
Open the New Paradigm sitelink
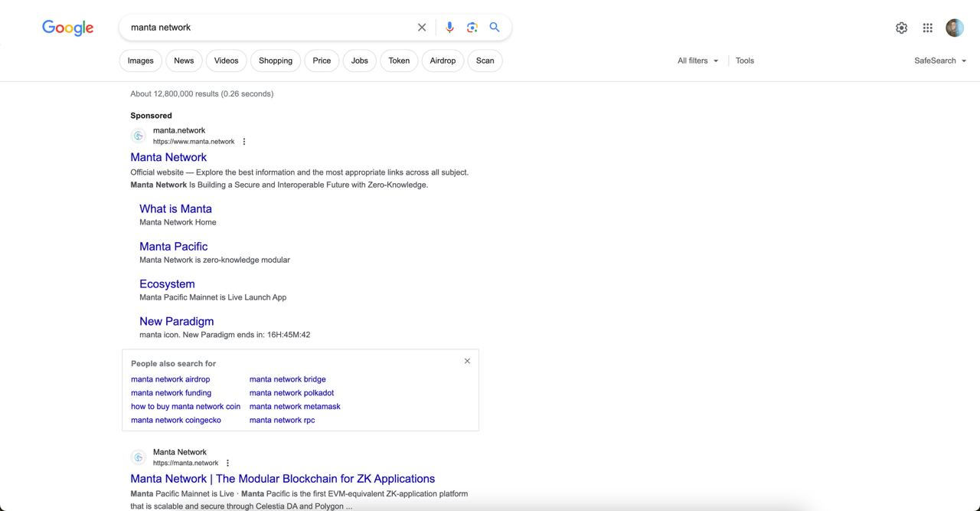[177, 321]
